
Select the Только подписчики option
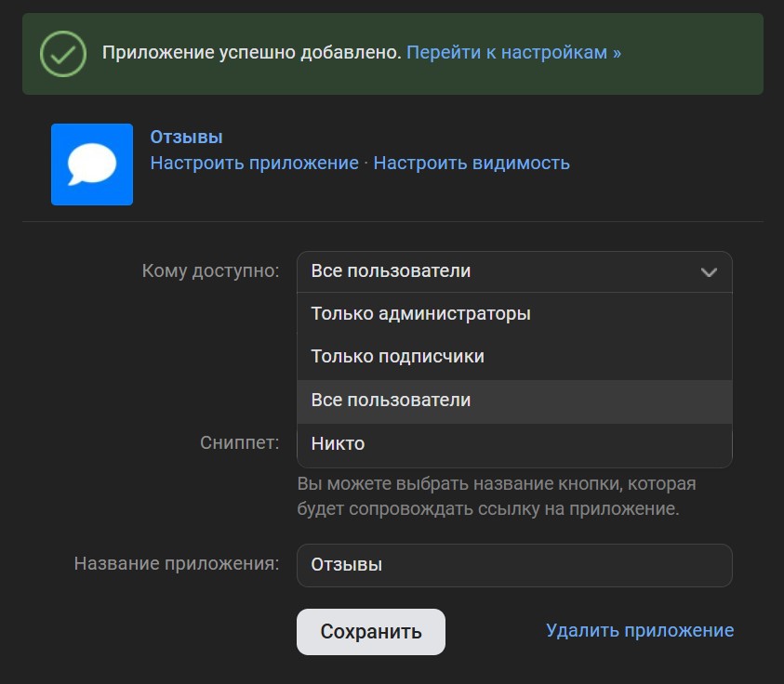coord(514,357)
